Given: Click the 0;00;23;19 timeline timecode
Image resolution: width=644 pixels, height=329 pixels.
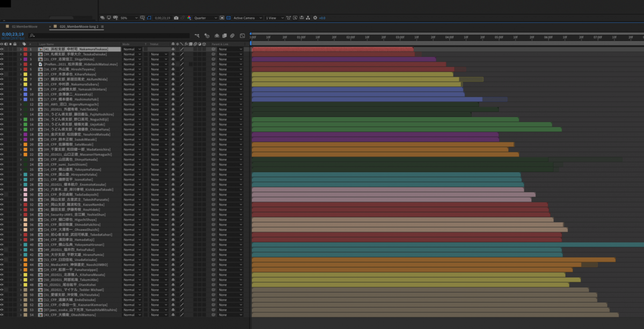Looking at the screenshot, I should tap(13, 34).
